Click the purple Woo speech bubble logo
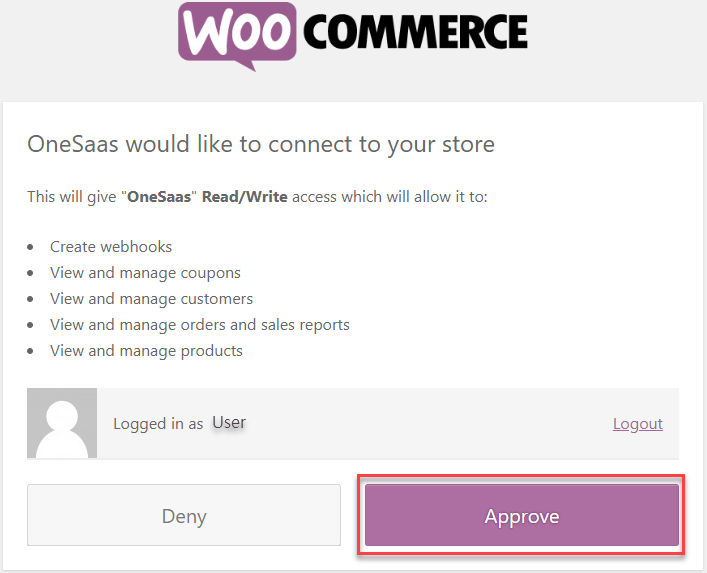The width and height of the screenshot is (707, 573). [237, 36]
